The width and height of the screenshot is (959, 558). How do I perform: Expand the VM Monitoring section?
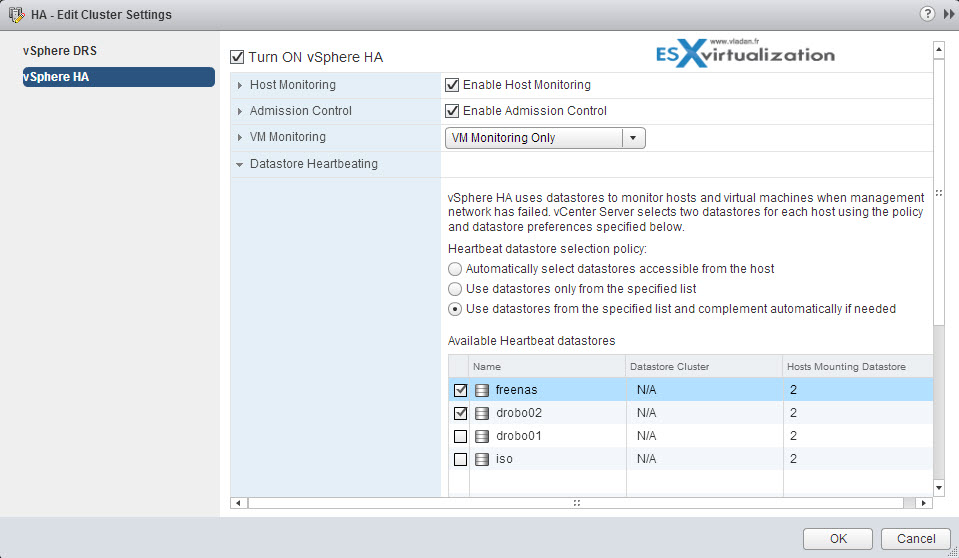click(240, 138)
